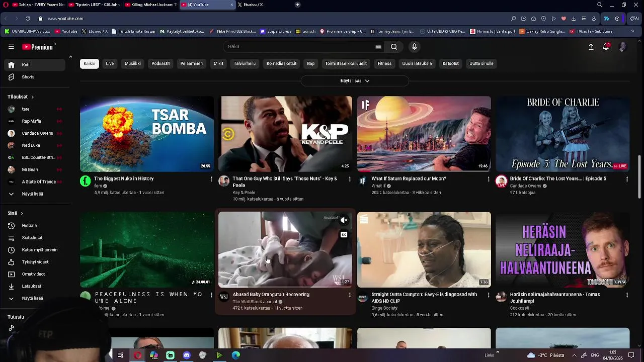Go to Koti in the sidebar
This screenshot has height=362, width=644.
34,65
